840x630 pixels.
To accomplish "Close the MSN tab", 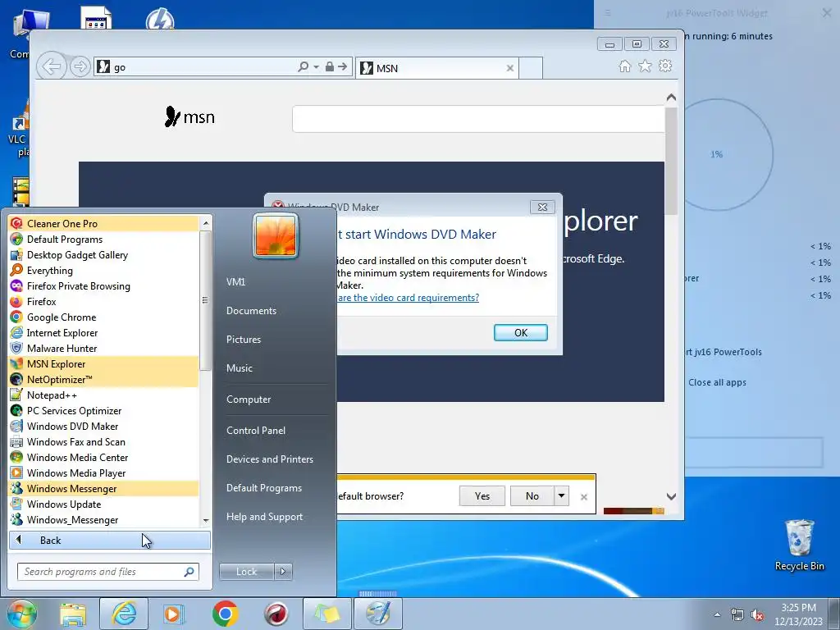I will [510, 68].
